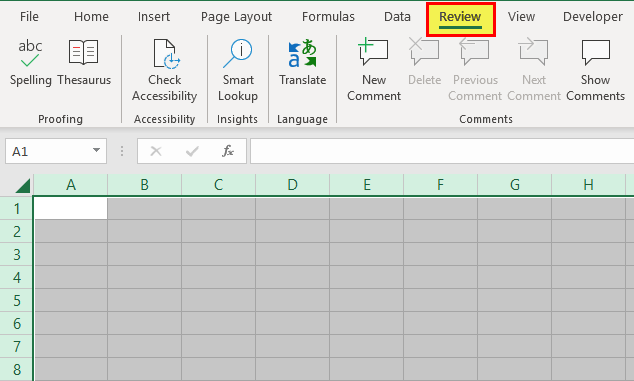Image resolution: width=634 pixels, height=381 pixels.
Task: Open the Insert Function fx dialog
Action: 228,151
